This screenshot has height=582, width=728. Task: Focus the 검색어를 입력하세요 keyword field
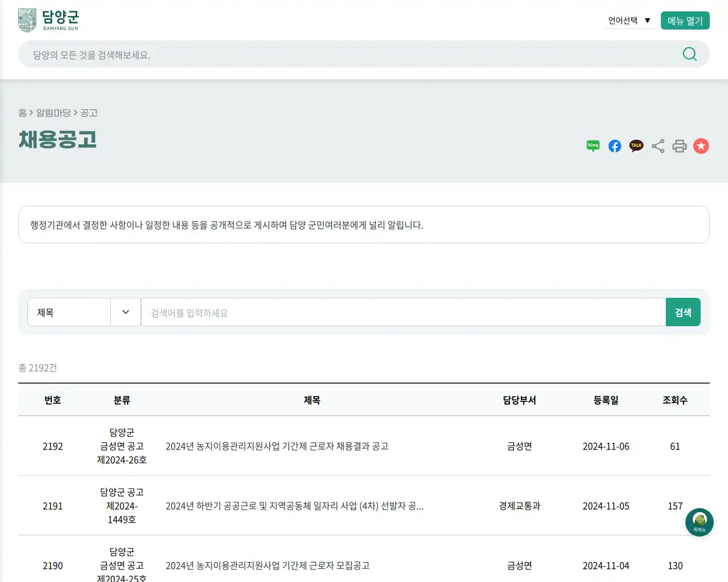[x=341, y=312]
